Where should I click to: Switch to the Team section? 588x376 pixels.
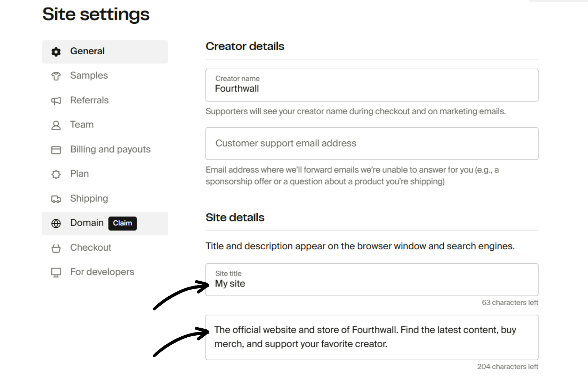82,125
